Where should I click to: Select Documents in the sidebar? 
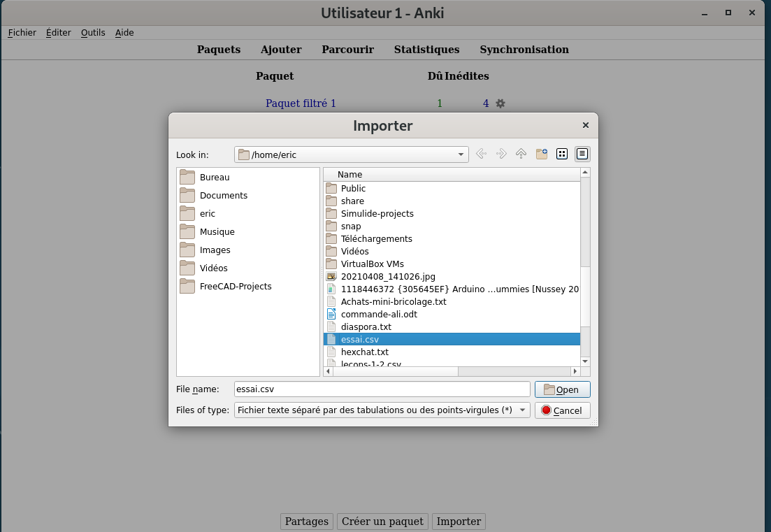click(223, 196)
